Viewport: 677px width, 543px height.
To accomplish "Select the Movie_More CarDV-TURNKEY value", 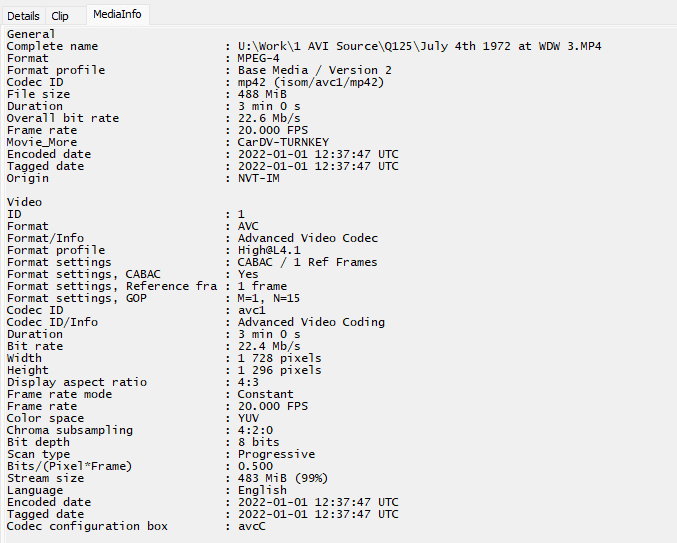I will [x=290, y=142].
